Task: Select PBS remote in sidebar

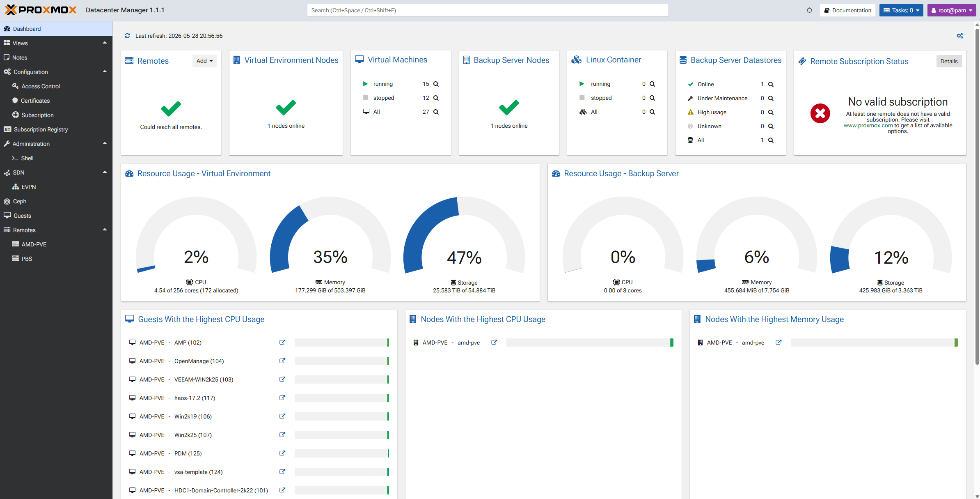Action: coord(56,259)
